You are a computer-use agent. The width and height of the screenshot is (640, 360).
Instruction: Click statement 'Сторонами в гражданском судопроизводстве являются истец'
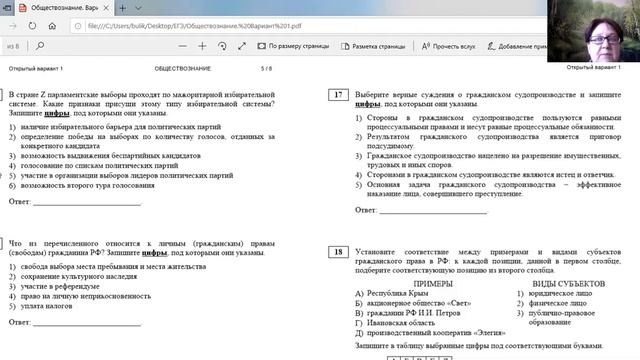[x=491, y=175]
